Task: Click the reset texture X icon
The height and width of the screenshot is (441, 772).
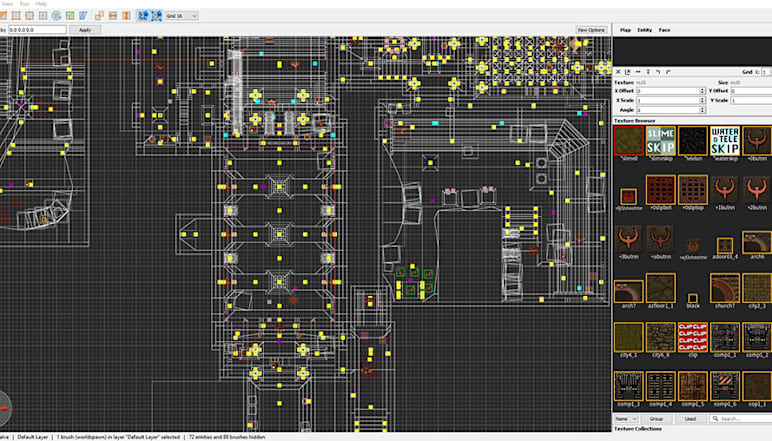Action: click(x=618, y=72)
